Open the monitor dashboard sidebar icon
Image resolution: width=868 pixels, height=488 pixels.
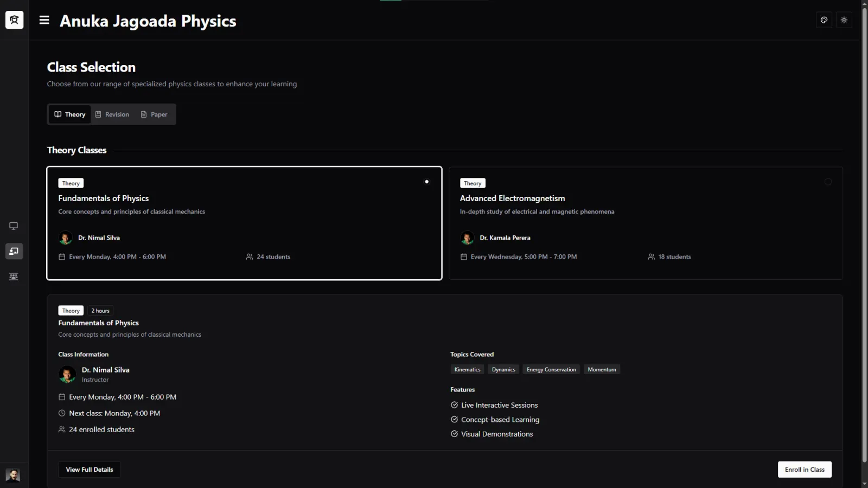coord(14,226)
